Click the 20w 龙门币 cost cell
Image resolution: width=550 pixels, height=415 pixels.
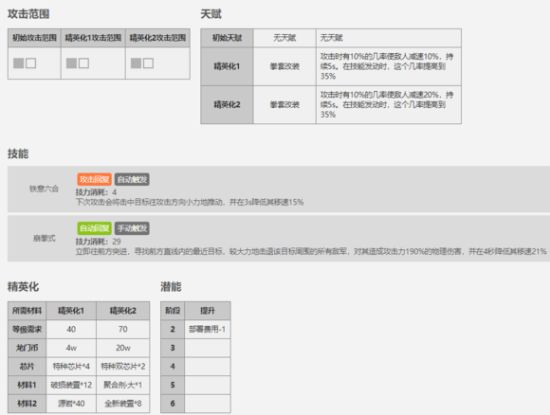tap(123, 348)
